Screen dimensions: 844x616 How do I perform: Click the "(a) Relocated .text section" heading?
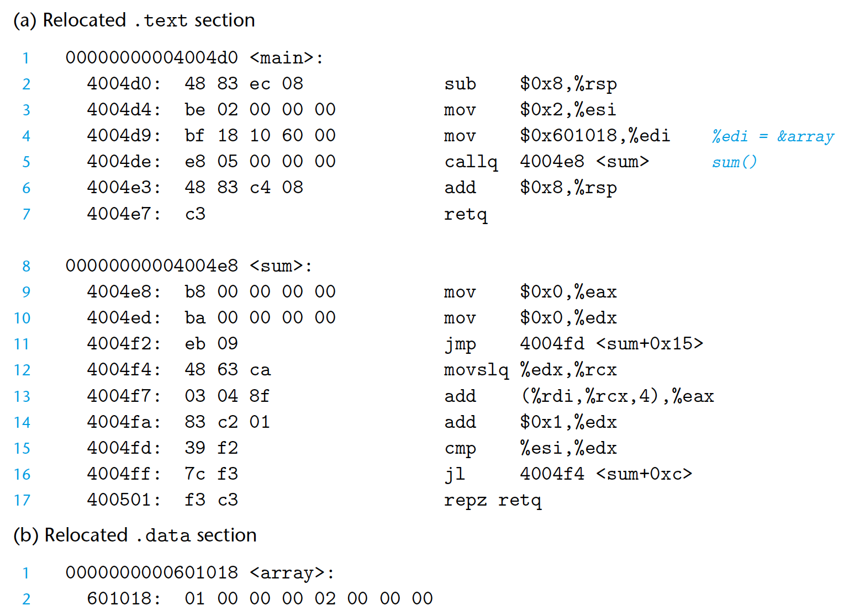pyautogui.click(x=134, y=20)
